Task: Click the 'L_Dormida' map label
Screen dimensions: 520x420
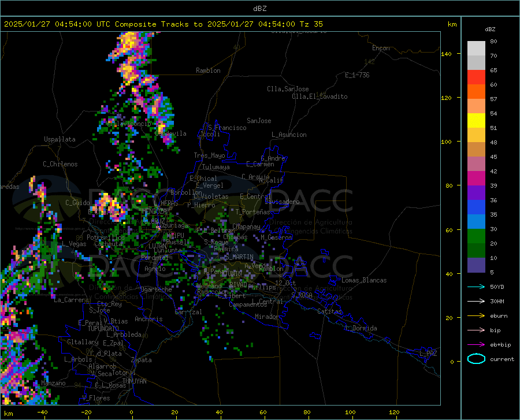Action: pyautogui.click(x=361, y=328)
